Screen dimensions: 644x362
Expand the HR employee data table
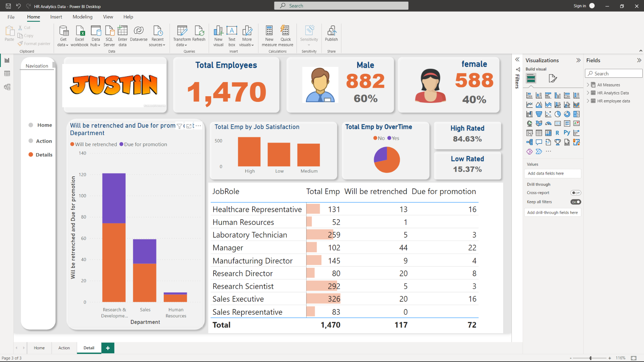pyautogui.click(x=588, y=101)
